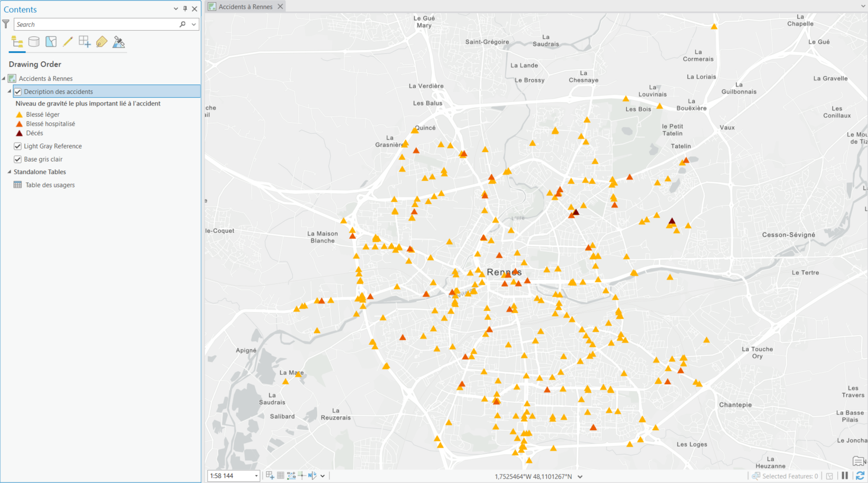Pause map drawing in the status bar
Screen dimensions: 868x483
click(845, 476)
